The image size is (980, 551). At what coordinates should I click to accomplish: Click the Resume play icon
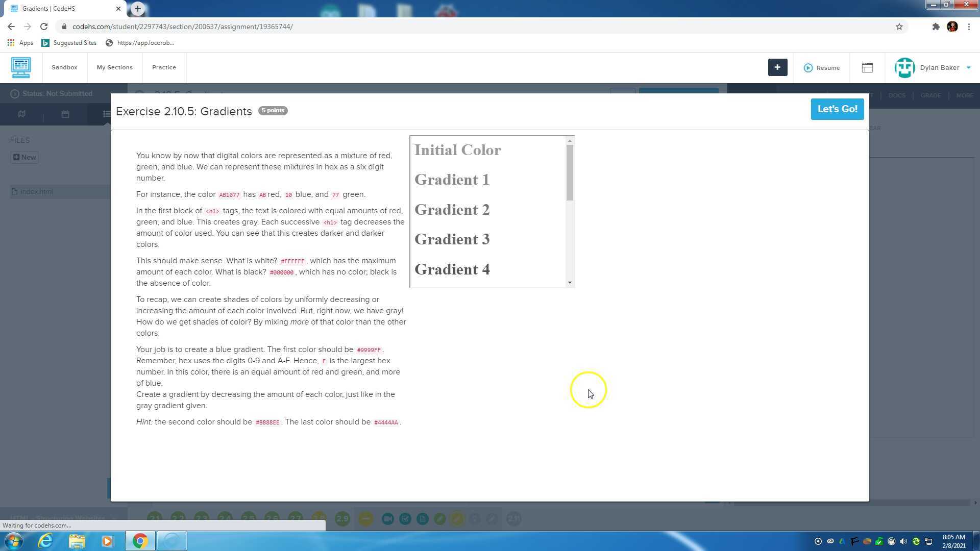[x=808, y=68]
